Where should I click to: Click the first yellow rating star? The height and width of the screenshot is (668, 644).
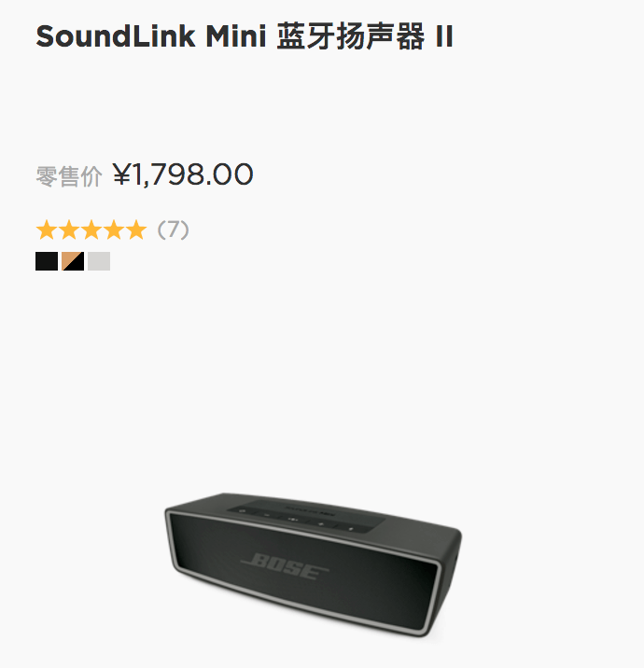point(47,230)
